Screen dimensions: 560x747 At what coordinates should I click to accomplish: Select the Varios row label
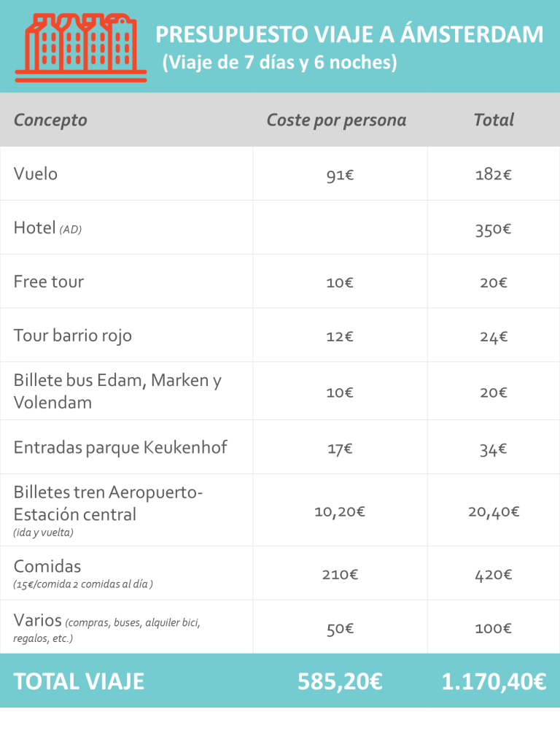[x=38, y=620]
